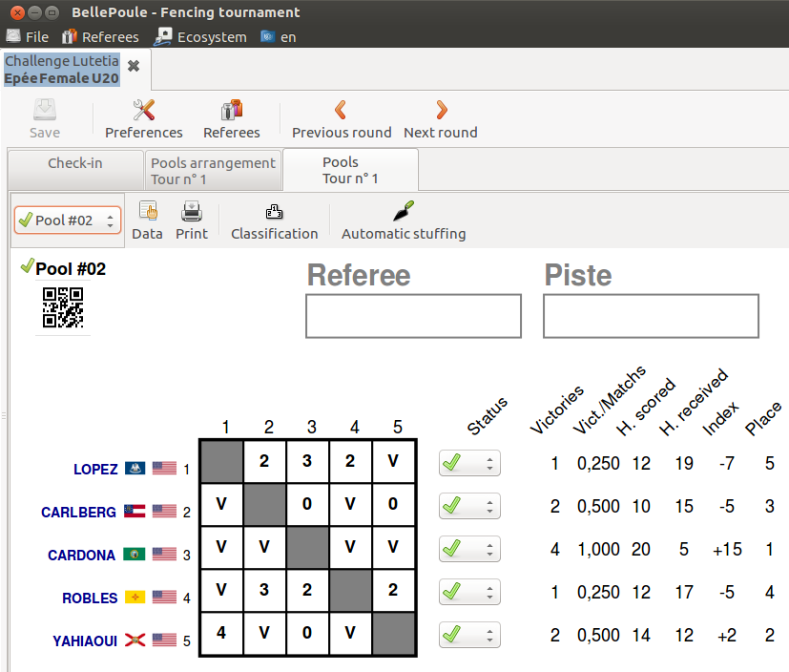The height and width of the screenshot is (672, 789).
Task: Click LOPEZ's hits received value 19
Action: [x=684, y=463]
